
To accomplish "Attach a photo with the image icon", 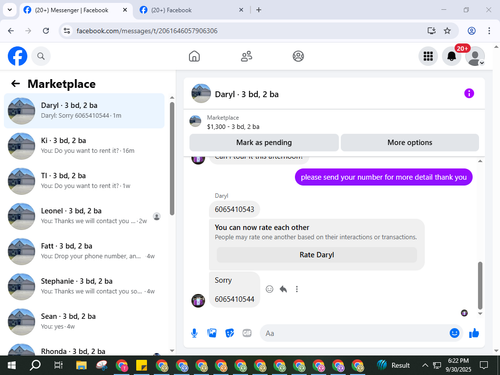I will tap(212, 333).
